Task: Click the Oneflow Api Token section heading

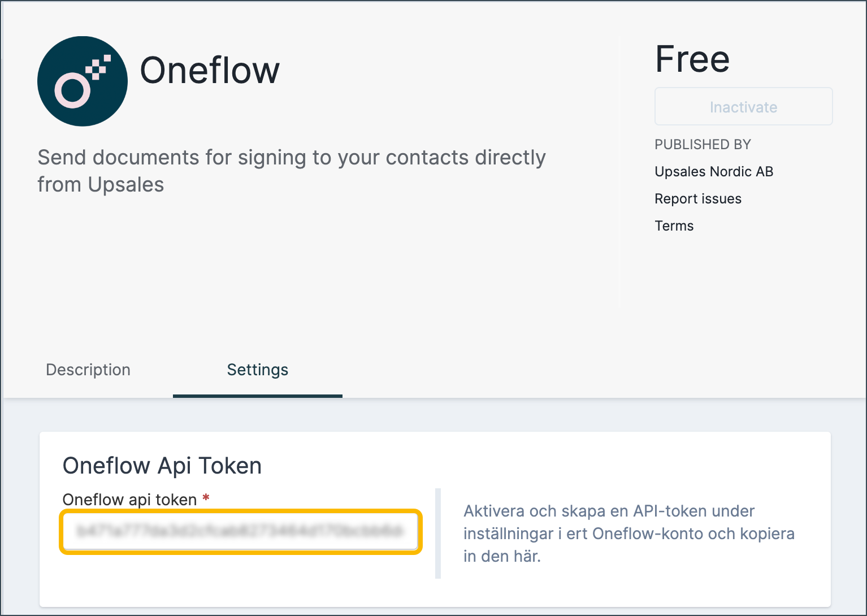Action: pyautogui.click(x=162, y=465)
